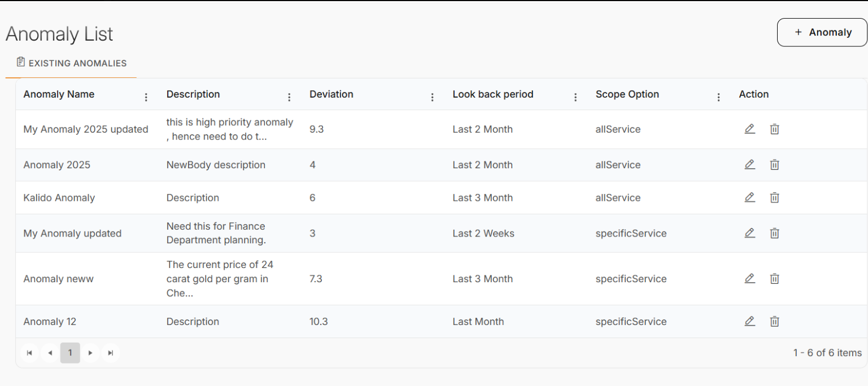
Task: Select page 1 in pagination
Action: point(70,353)
